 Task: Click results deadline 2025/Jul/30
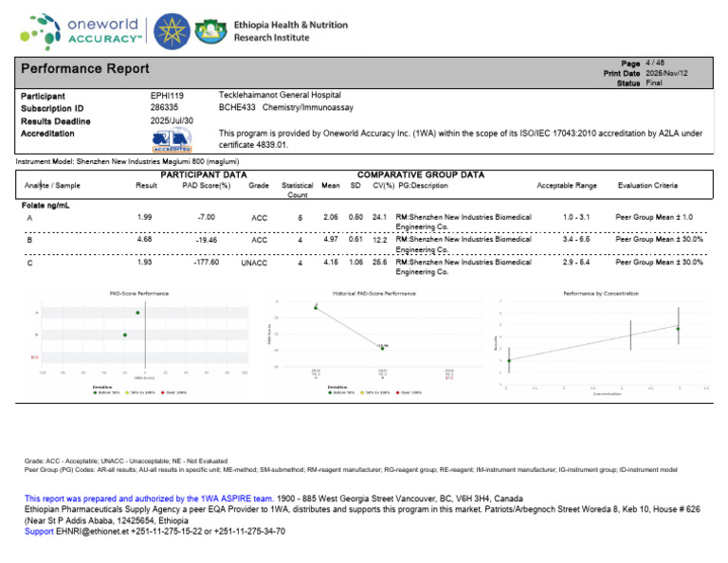(172, 120)
